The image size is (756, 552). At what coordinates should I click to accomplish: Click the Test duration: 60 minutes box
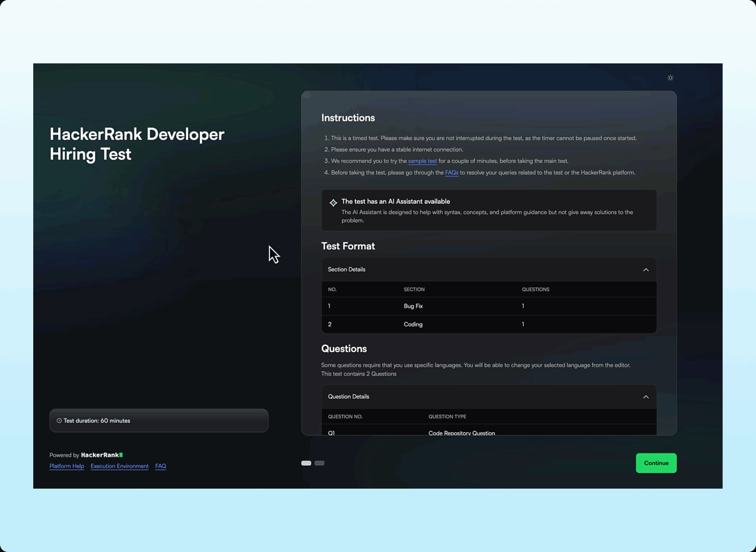tap(159, 421)
